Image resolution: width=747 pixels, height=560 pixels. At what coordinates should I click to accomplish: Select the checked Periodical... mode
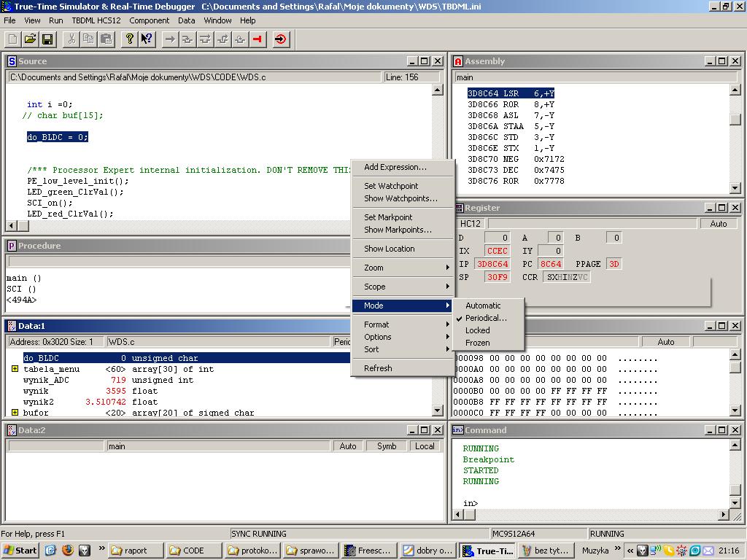pyautogui.click(x=486, y=318)
